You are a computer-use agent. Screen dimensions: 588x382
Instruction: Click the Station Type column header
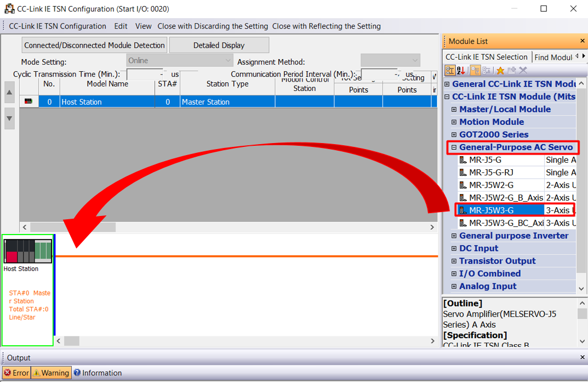(x=227, y=84)
